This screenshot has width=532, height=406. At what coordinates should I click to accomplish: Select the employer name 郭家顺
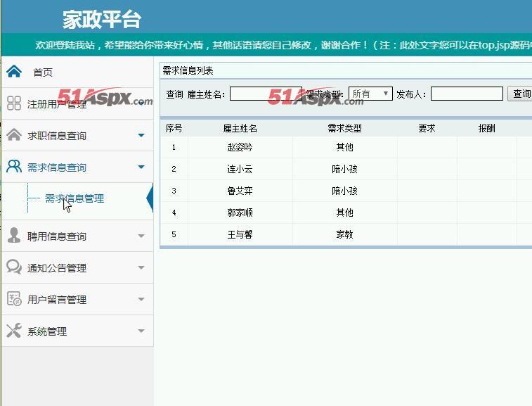[x=240, y=212]
